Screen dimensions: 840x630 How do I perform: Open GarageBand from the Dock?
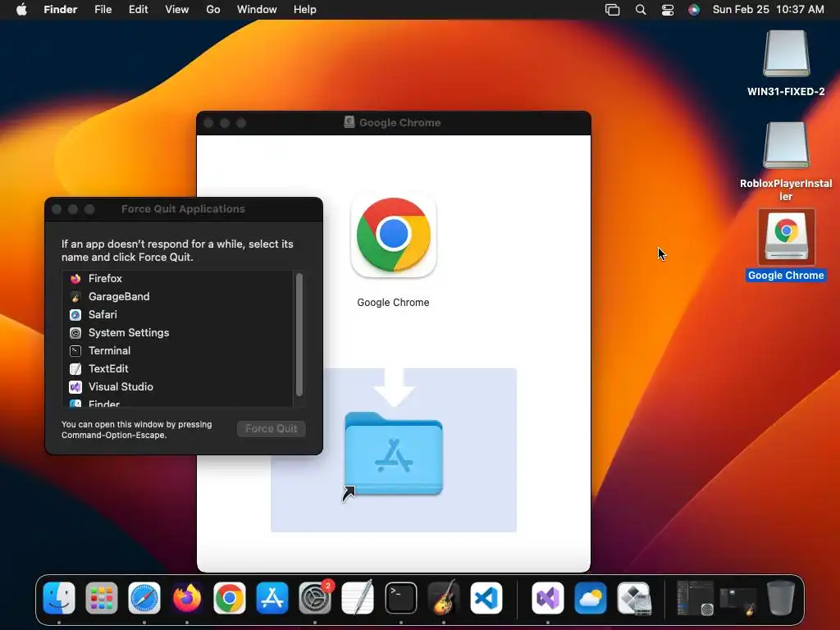444,597
